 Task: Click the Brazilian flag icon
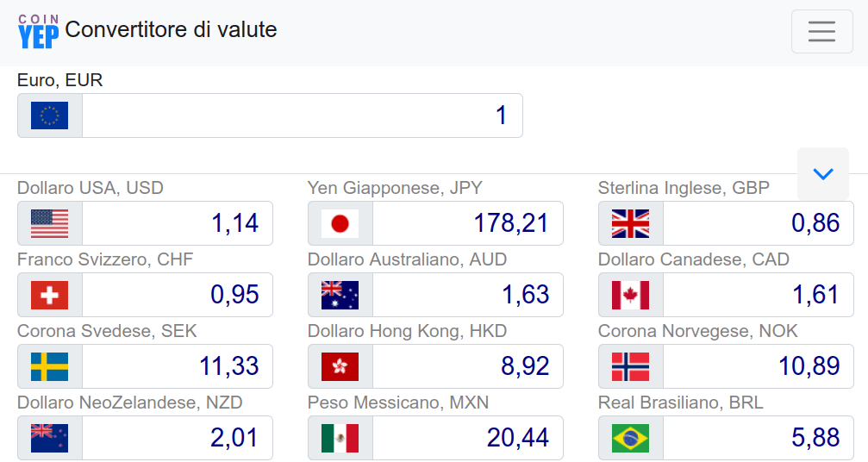(630, 438)
